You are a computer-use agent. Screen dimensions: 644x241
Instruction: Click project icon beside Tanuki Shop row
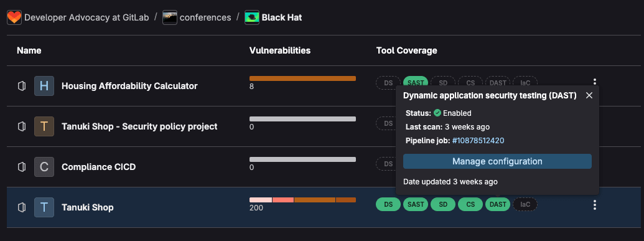[22, 207]
